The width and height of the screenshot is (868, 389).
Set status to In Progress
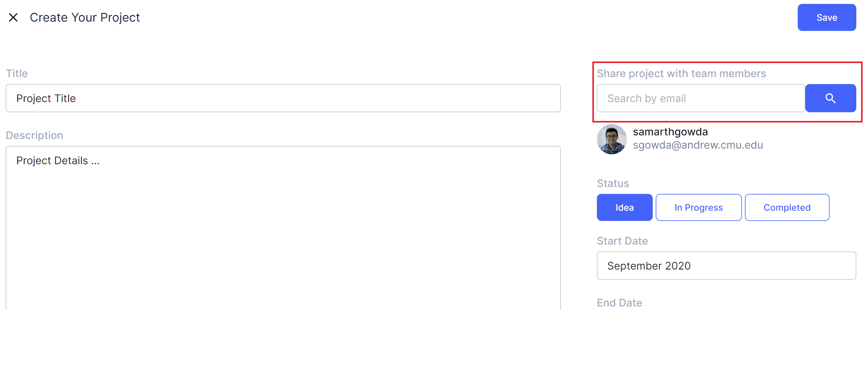[698, 207]
